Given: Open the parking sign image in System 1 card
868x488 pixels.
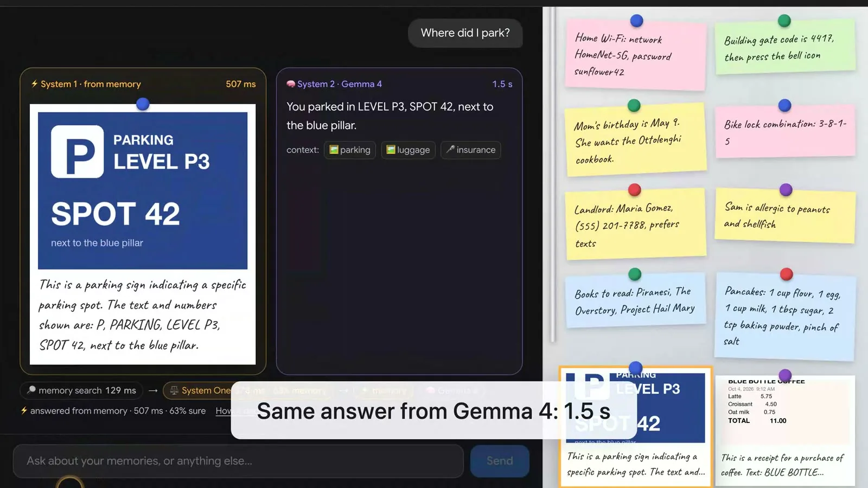Looking at the screenshot, I should (143, 190).
